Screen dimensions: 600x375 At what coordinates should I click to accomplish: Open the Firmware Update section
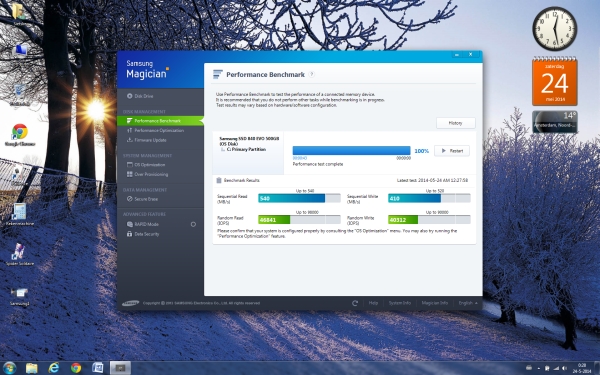coord(147,140)
